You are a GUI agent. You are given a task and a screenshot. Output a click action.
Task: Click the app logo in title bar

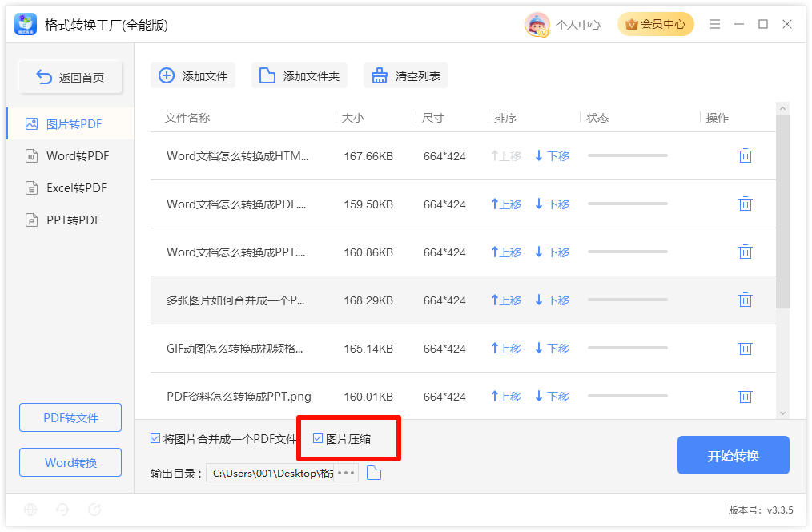click(26, 24)
